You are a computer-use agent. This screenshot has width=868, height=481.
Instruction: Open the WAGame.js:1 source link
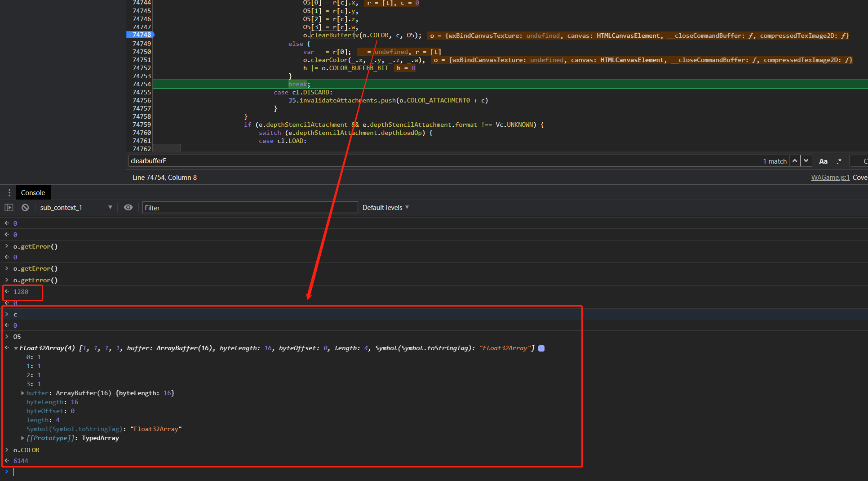point(830,177)
